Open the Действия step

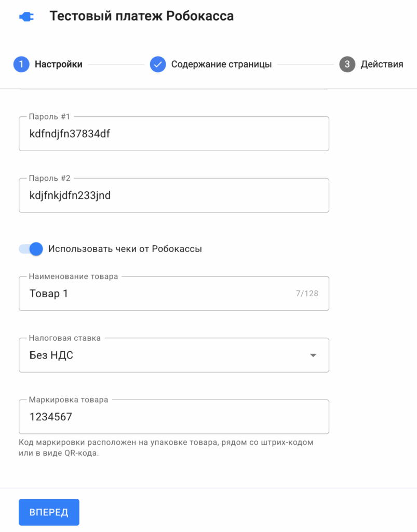coord(382,64)
